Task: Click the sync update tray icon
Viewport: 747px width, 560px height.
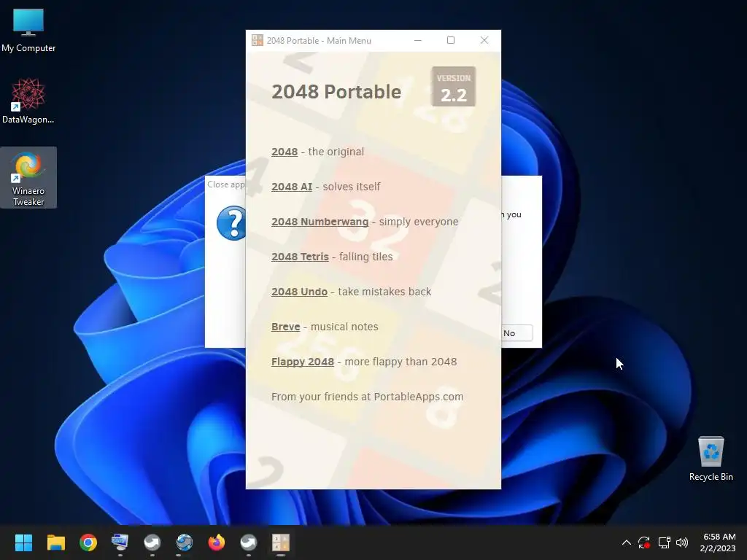Action: click(644, 542)
